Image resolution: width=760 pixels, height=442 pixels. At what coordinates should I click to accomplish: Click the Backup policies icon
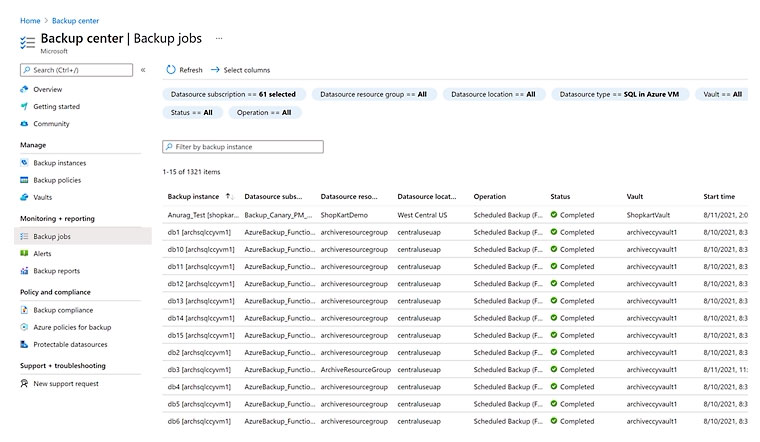coord(24,180)
